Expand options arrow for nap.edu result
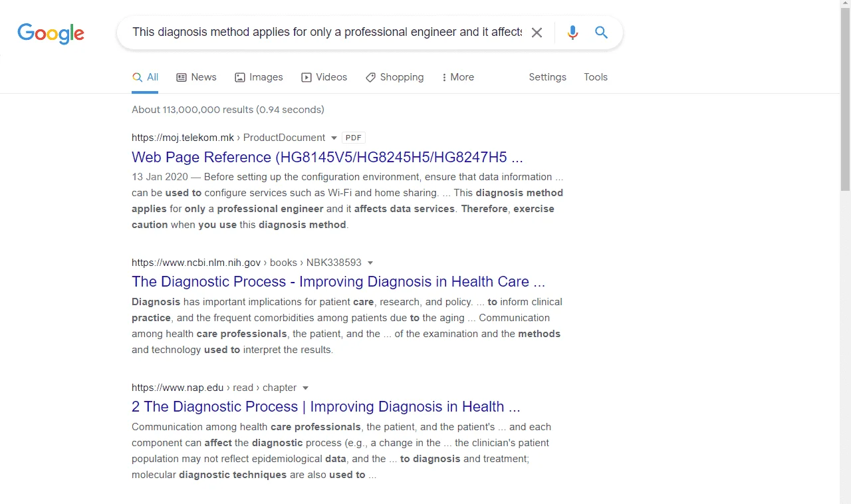This screenshot has height=504, width=851. [x=305, y=388]
